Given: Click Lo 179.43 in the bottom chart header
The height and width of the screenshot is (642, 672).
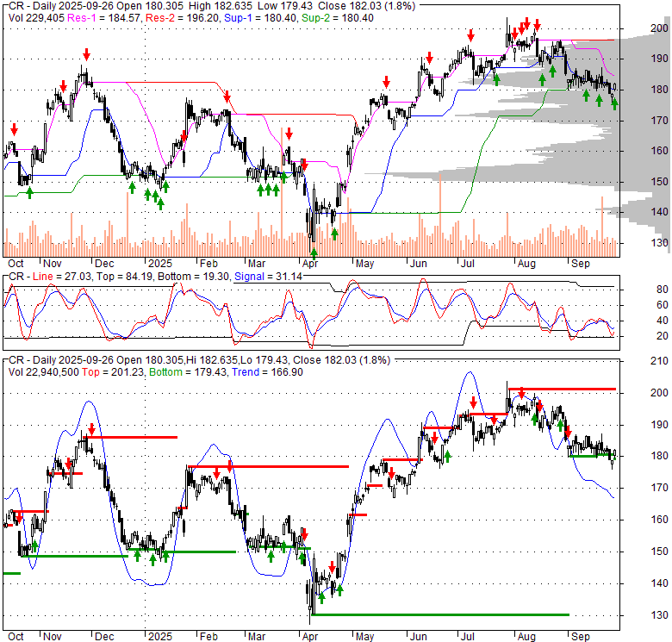Looking at the screenshot, I should pyautogui.click(x=264, y=360).
